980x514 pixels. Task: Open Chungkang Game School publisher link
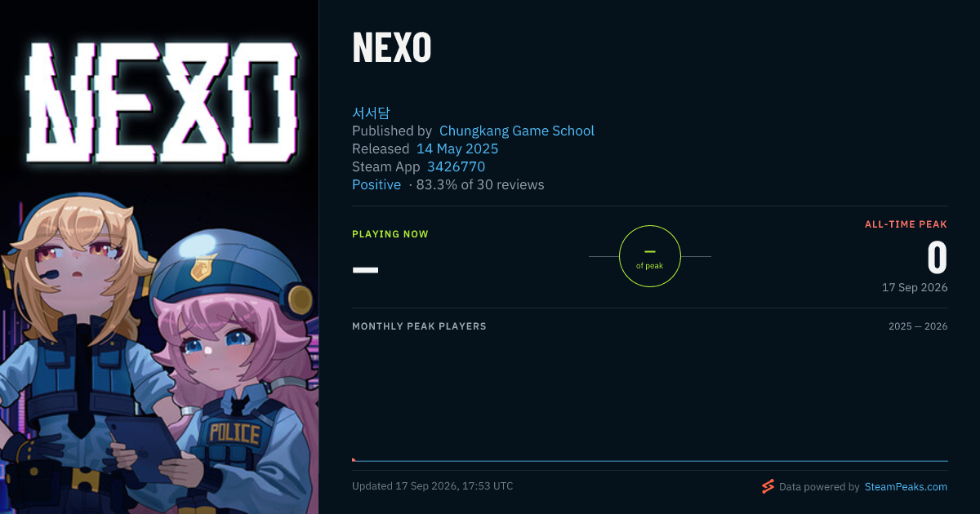click(x=517, y=131)
